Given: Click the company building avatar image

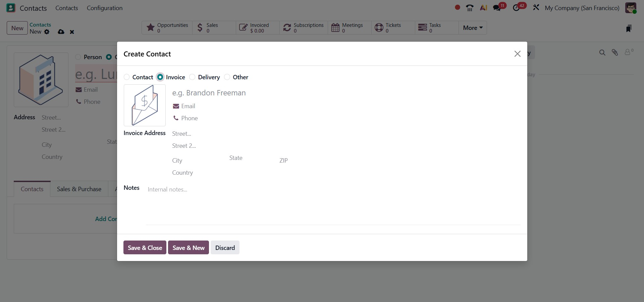Looking at the screenshot, I should pos(41,80).
